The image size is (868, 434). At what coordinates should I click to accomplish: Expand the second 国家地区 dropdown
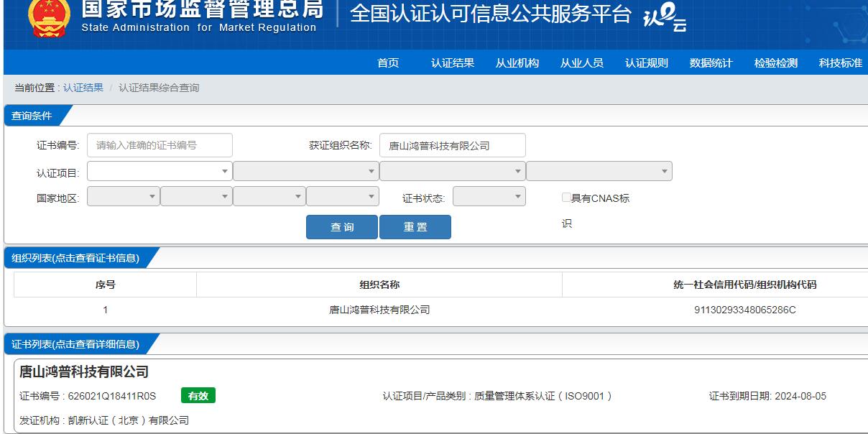[196, 196]
